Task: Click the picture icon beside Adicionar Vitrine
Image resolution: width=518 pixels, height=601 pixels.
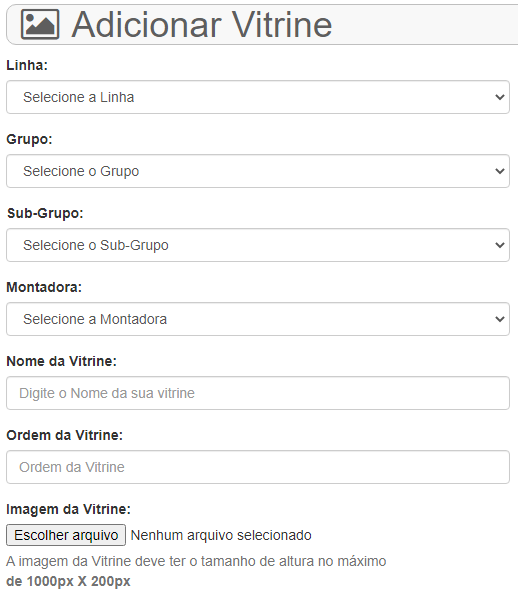Action: pyautogui.click(x=40, y=25)
